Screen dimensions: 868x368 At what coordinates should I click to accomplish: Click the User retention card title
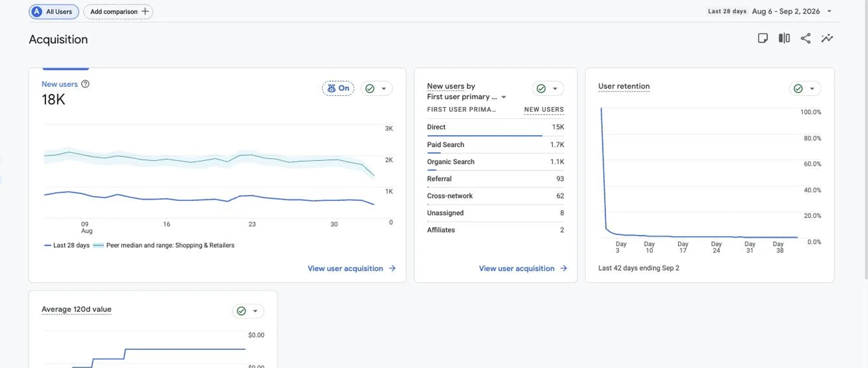[x=624, y=86]
